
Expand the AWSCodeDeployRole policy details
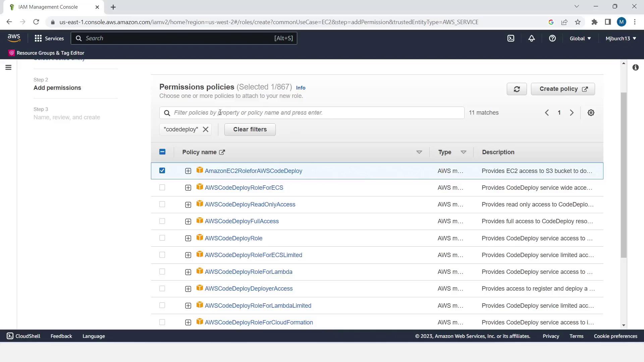188,238
